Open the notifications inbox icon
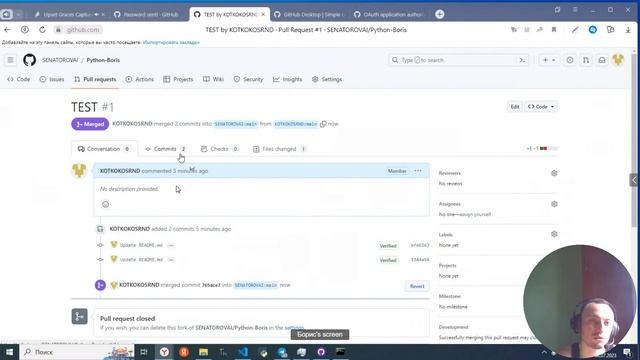 coord(602,60)
